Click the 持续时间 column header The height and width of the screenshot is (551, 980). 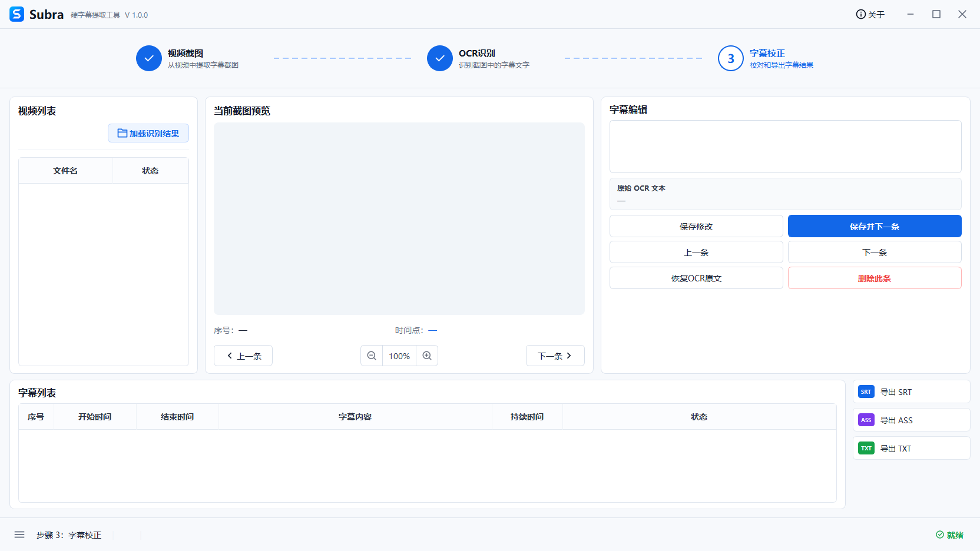[x=527, y=417]
